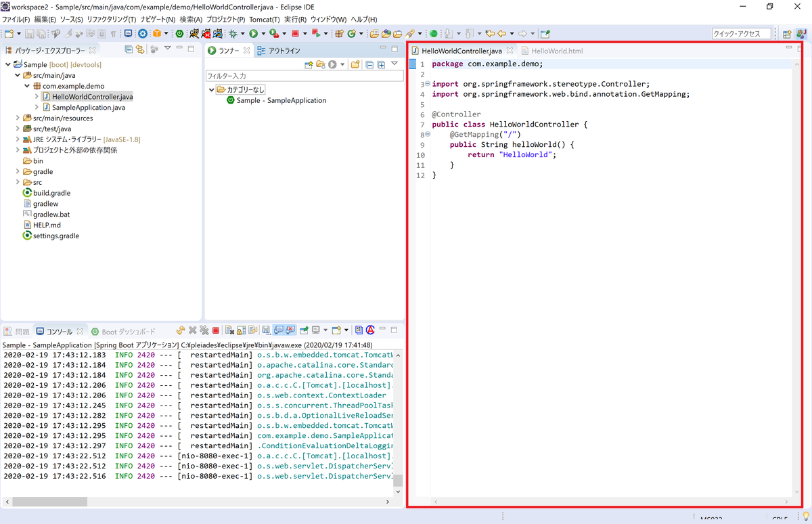The image size is (812, 524).
Task: Click the console vertical scrollbar thumb
Action: click(x=398, y=480)
